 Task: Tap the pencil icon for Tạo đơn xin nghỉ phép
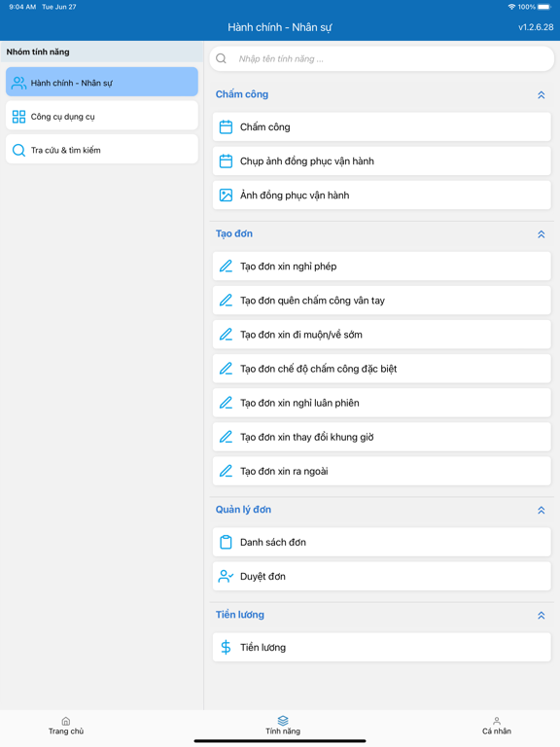pyautogui.click(x=226, y=267)
